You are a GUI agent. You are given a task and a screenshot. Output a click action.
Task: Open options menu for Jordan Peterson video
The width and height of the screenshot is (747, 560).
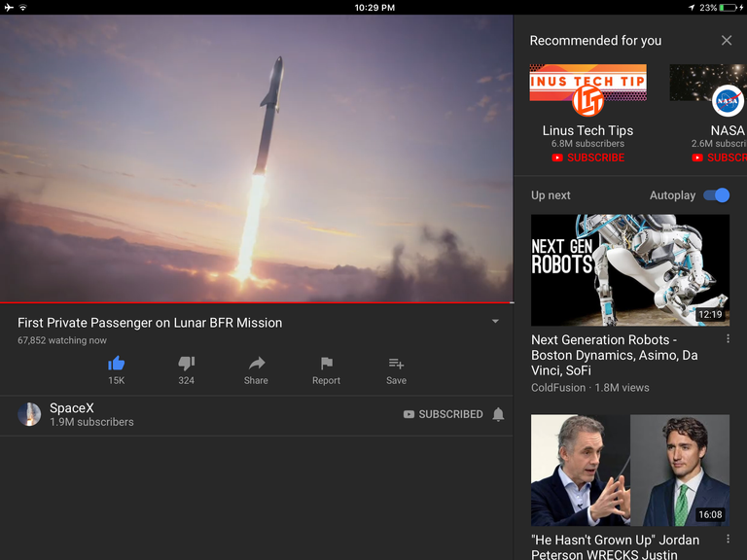pyautogui.click(x=728, y=539)
